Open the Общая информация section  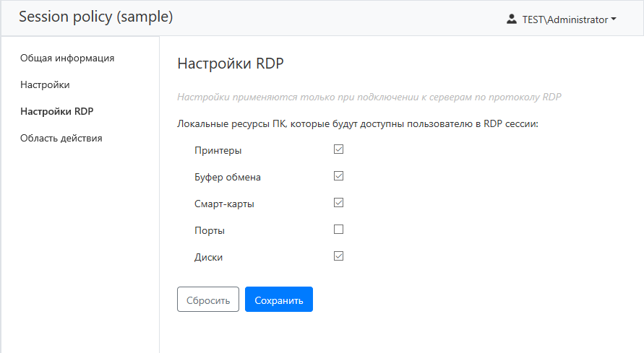click(67, 58)
